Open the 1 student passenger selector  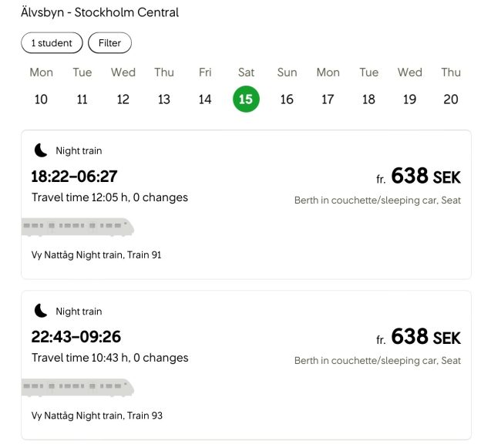point(52,42)
